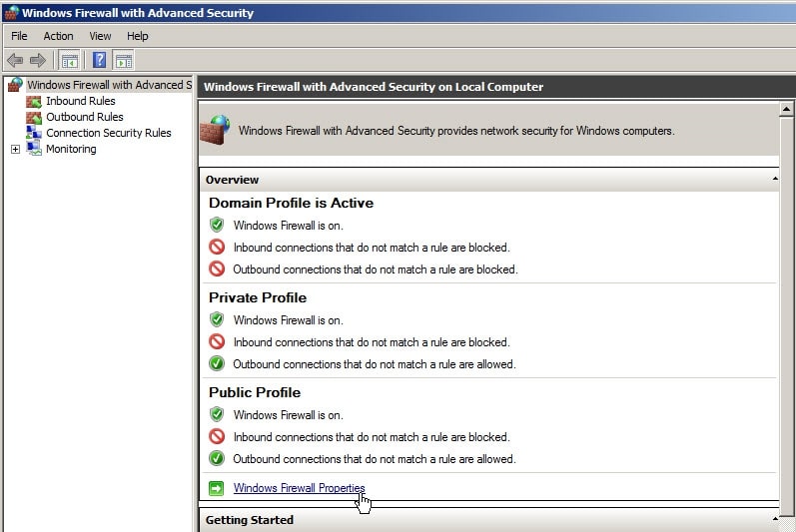Toggle the Show/Hide Console Tree icon

click(69, 60)
